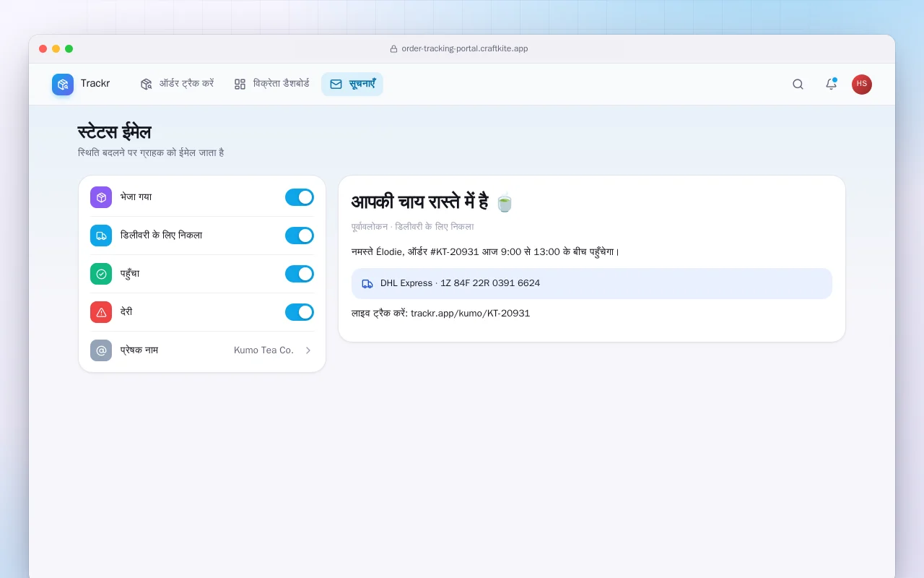Toggle the भेजा गया email switch
The image size is (924, 578).
(300, 197)
